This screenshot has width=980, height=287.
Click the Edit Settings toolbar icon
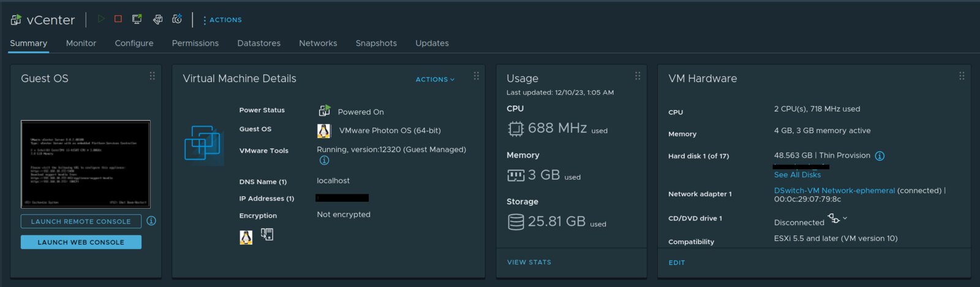(157, 20)
